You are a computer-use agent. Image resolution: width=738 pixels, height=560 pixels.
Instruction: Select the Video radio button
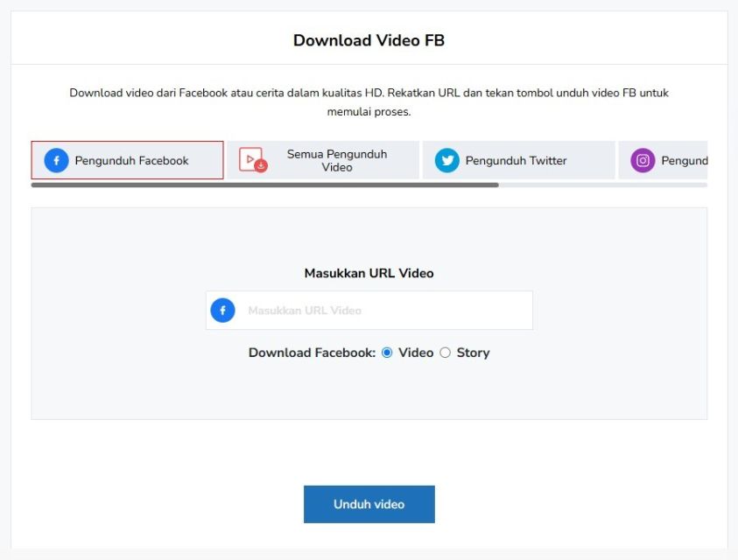[x=387, y=353]
